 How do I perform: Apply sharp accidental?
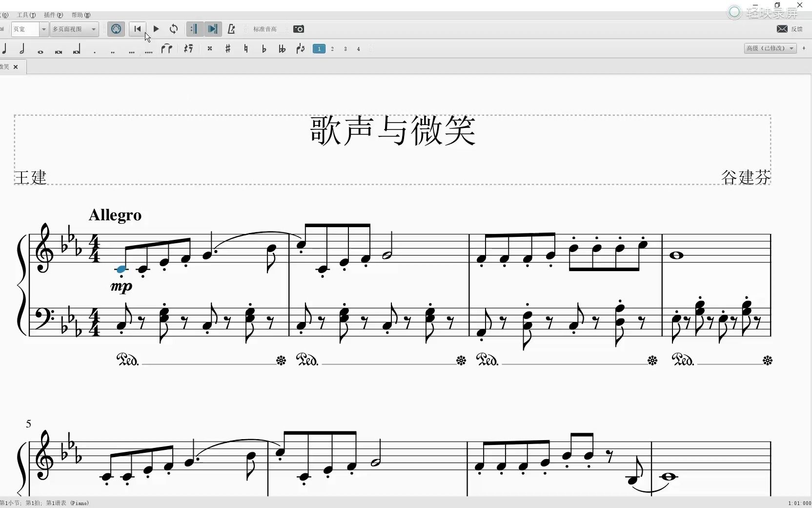coord(228,48)
